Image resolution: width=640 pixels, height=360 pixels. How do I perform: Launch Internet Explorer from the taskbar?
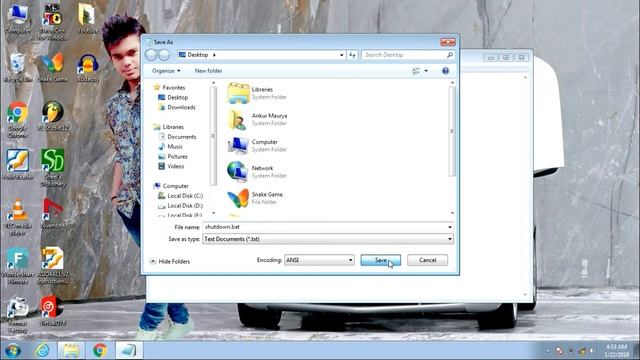[x=42, y=350]
